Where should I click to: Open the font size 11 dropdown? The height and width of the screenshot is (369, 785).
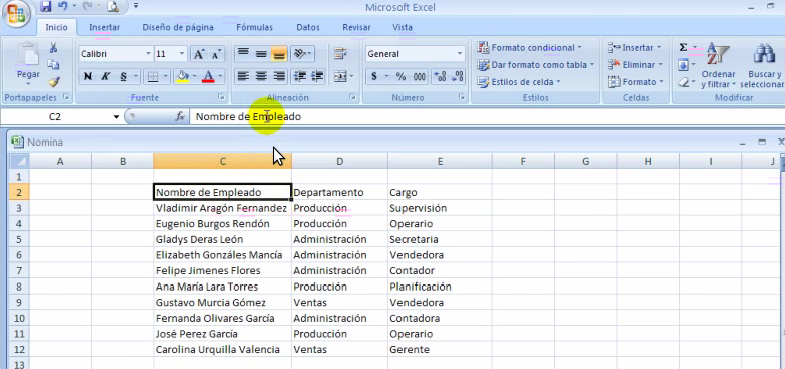point(182,54)
